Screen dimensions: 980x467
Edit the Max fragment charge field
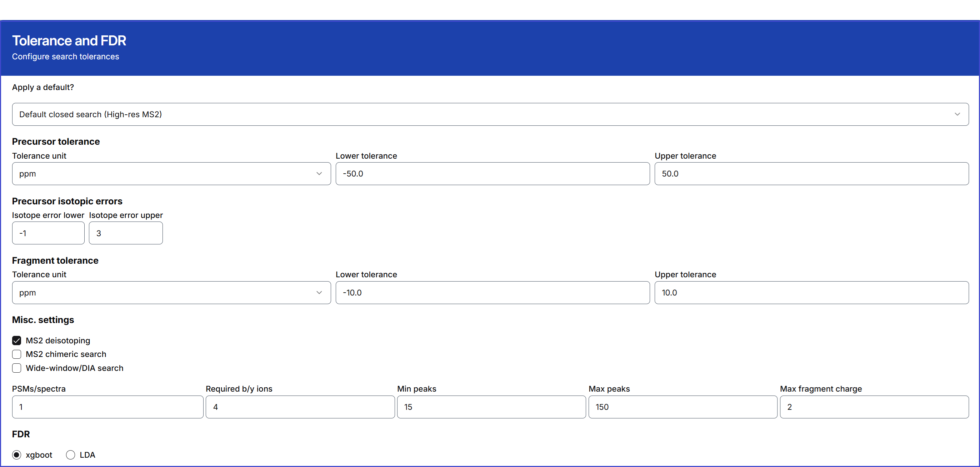(x=874, y=407)
